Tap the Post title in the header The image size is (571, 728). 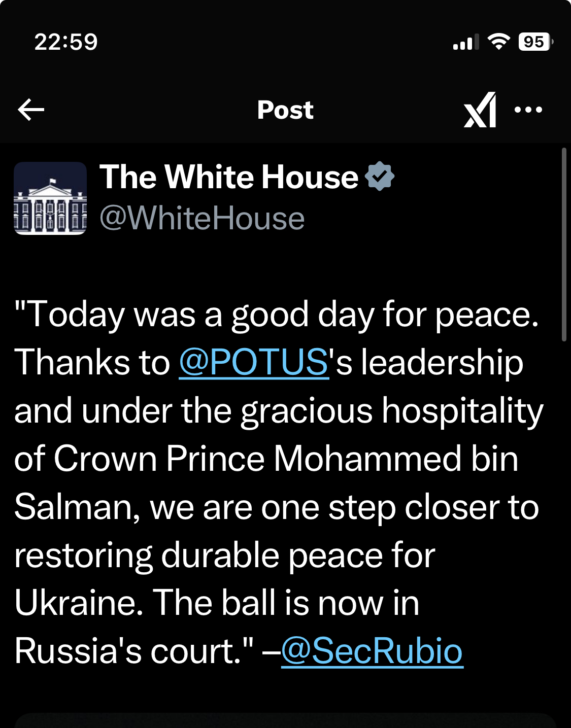pyautogui.click(x=285, y=110)
